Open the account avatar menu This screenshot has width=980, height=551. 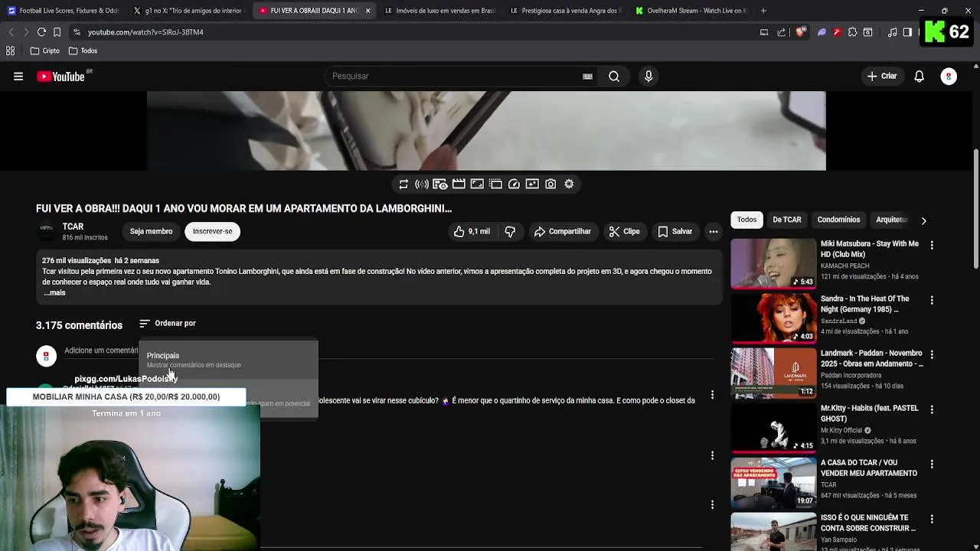[949, 77]
